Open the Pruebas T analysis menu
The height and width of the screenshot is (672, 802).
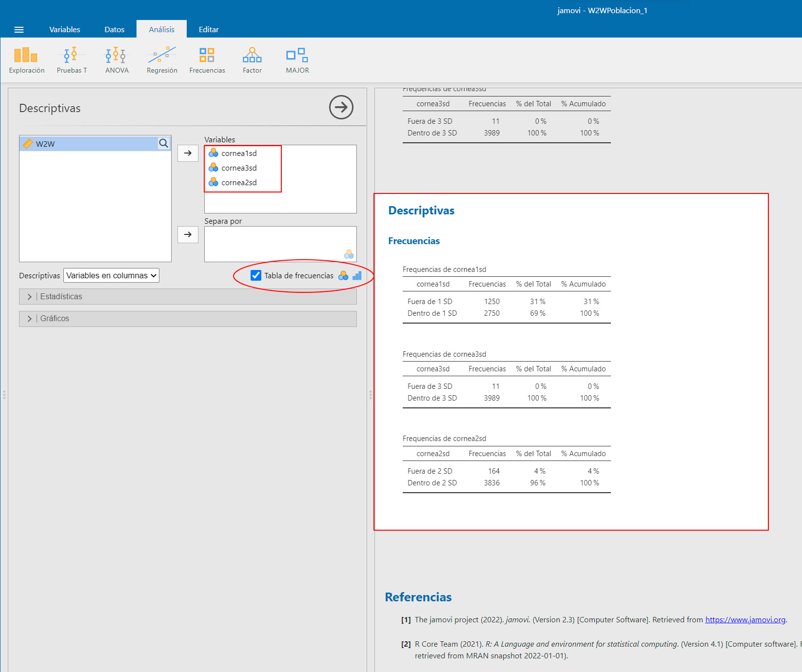(x=72, y=60)
